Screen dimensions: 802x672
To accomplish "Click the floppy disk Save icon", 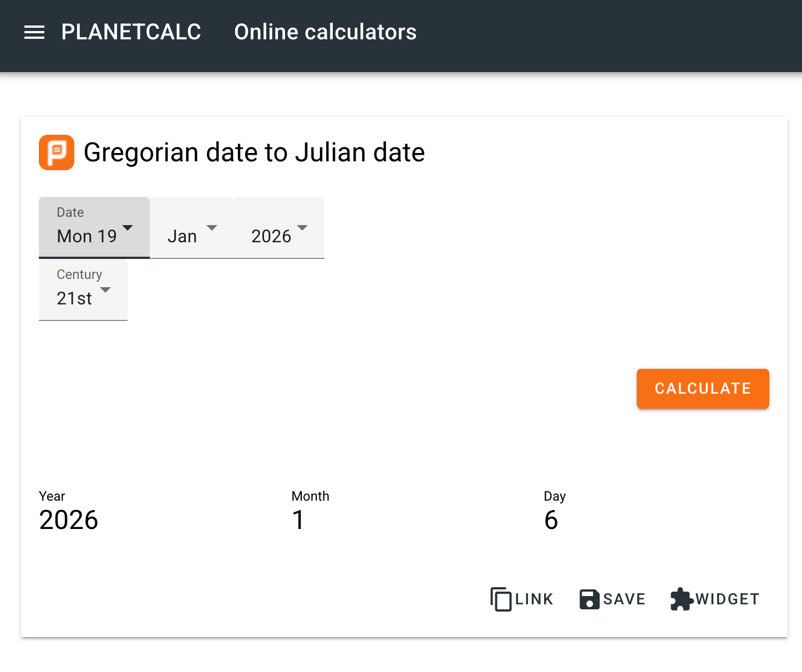I will (590, 599).
